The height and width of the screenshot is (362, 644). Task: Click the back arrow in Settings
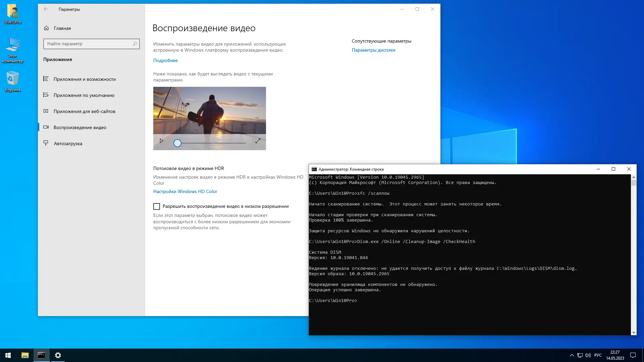[46, 9]
